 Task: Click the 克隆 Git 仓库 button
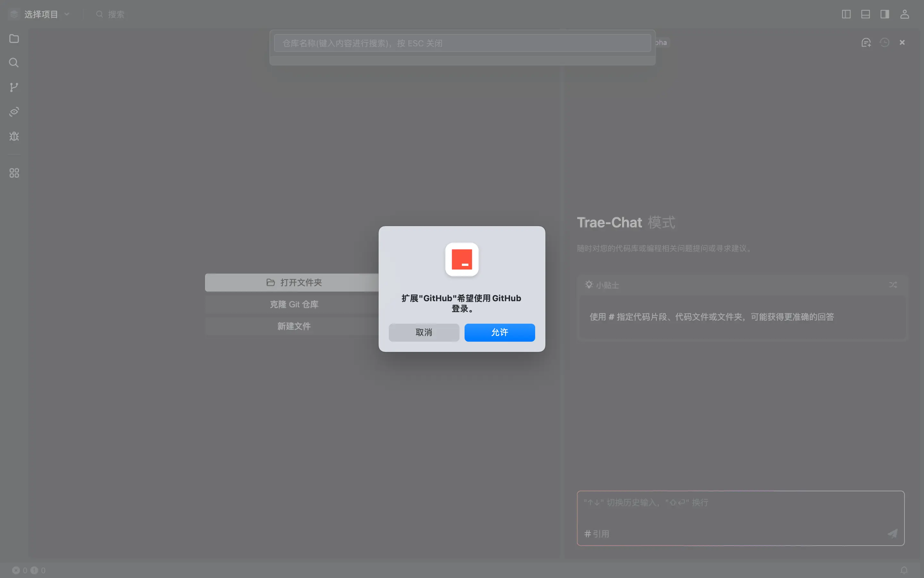pos(294,304)
